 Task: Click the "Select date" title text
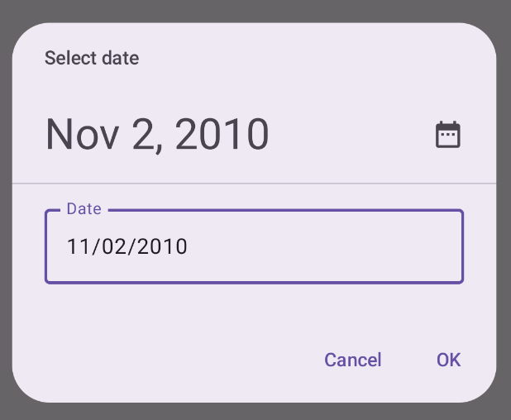[92, 59]
